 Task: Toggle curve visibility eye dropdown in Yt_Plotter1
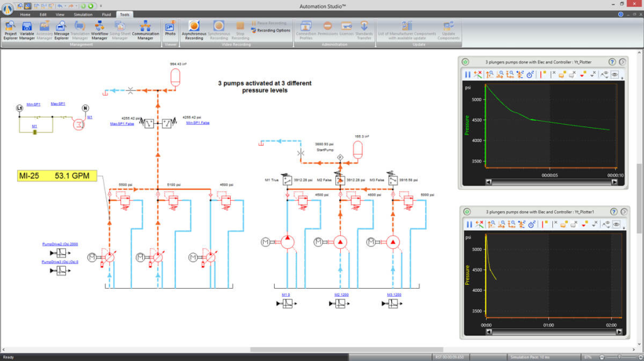tap(606, 225)
